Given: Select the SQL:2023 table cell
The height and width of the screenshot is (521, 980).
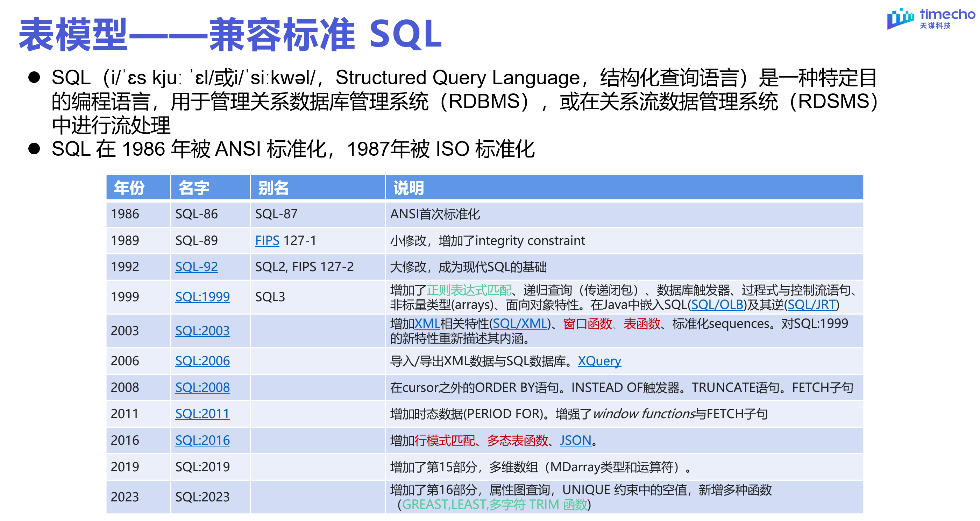Looking at the screenshot, I should 203,497.
